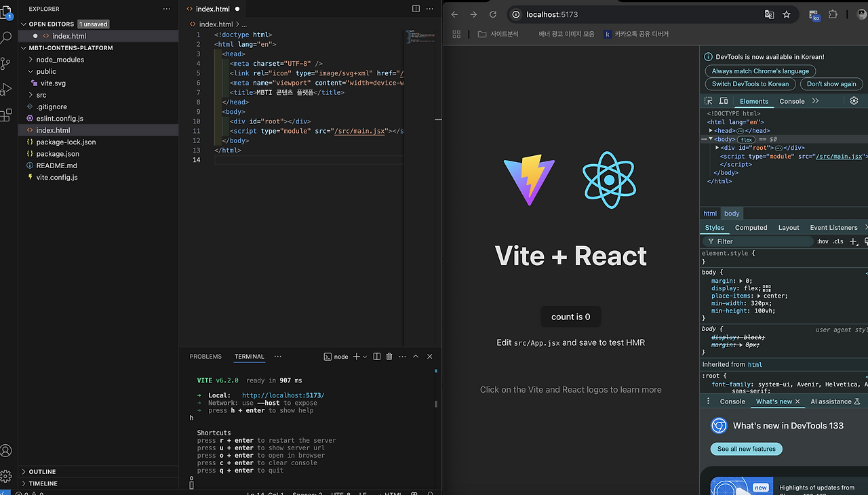The height and width of the screenshot is (495, 868).
Task: Open the new terminal launch profile dropdown
Action: pos(365,357)
